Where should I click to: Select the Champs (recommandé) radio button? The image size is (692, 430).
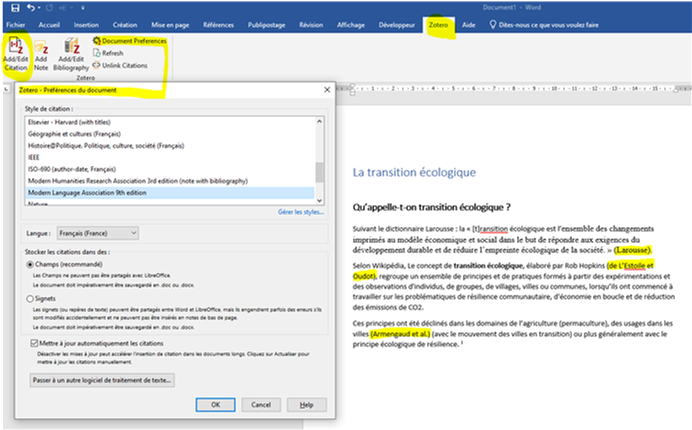pos(30,264)
